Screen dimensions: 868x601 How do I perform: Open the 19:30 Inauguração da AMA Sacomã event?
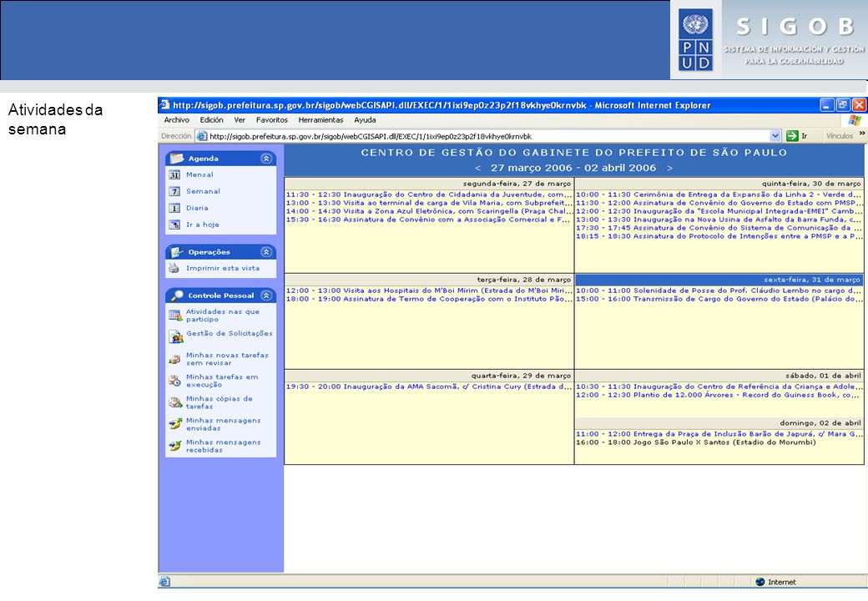[x=428, y=386]
